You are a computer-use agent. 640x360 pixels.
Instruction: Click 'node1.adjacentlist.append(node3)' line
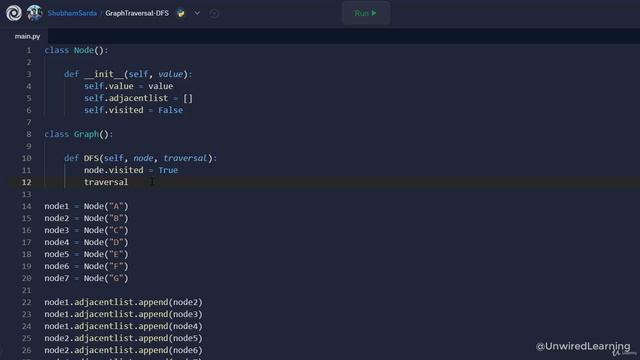[x=123, y=314]
